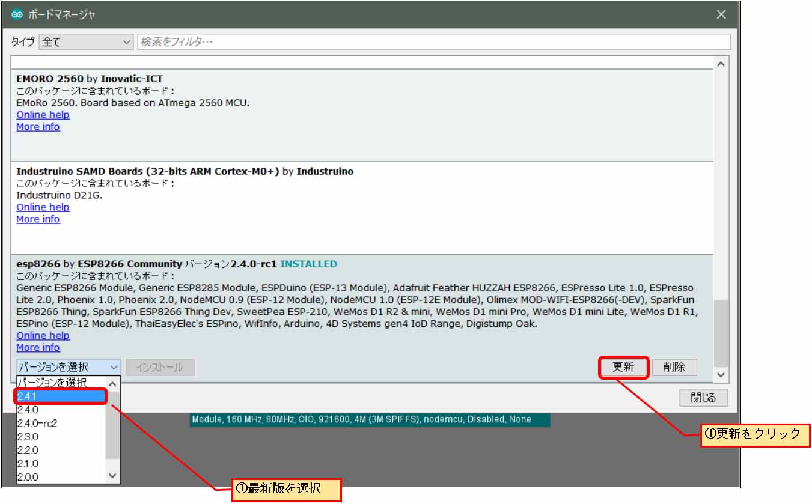Click the INSTALLED status label

308,264
